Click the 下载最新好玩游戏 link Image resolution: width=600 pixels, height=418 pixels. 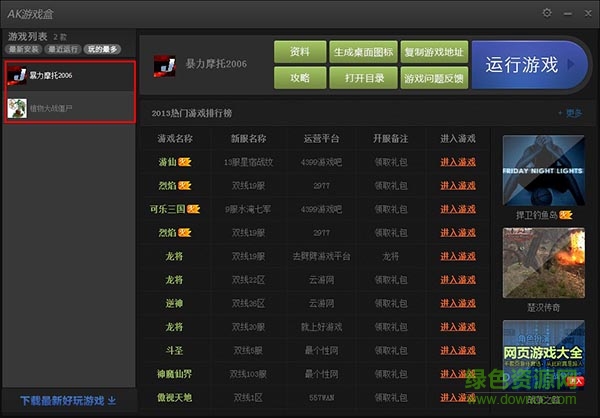(62, 400)
